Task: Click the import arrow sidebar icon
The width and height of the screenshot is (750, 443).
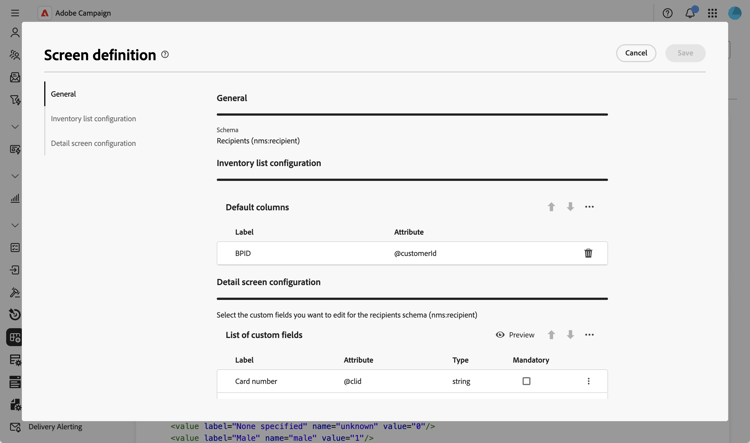Action: coord(15,270)
